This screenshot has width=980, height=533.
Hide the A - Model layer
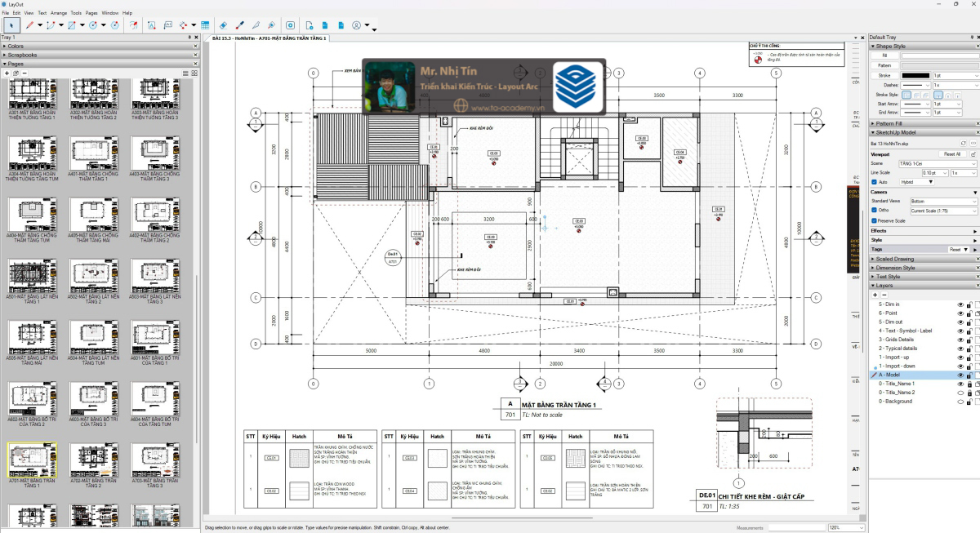click(960, 375)
